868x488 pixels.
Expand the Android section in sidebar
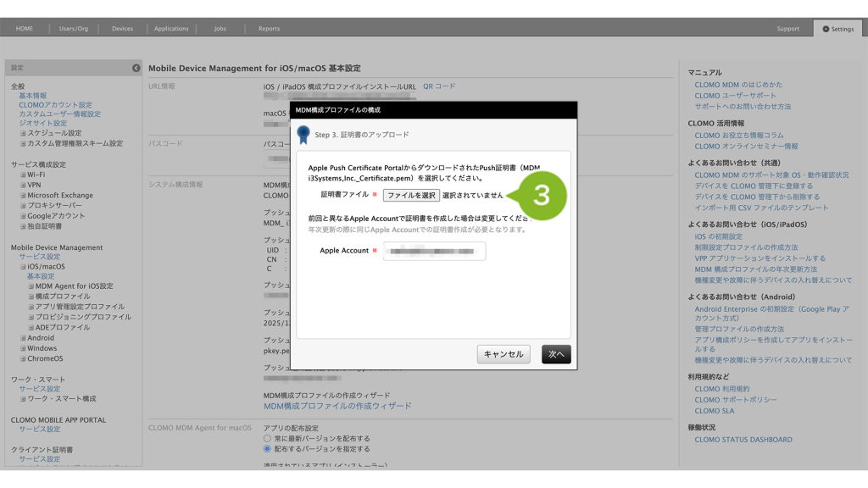(x=23, y=338)
